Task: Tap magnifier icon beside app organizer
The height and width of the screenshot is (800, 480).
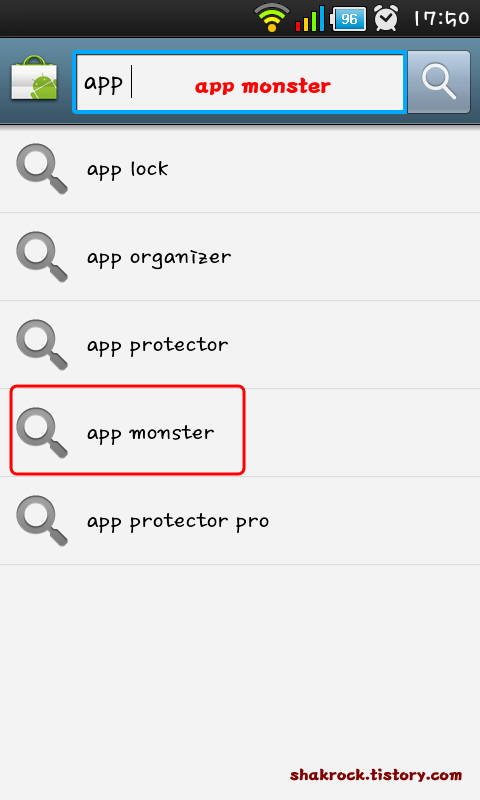Action: coord(42,257)
